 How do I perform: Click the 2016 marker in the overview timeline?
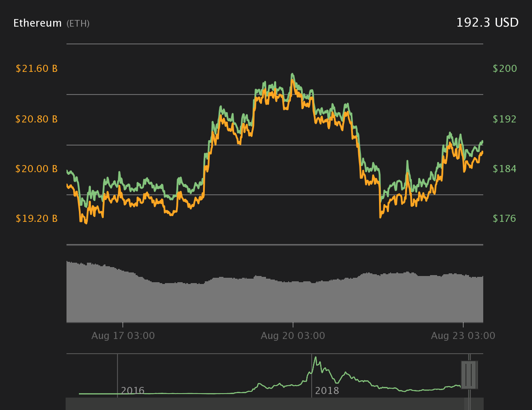(133, 391)
